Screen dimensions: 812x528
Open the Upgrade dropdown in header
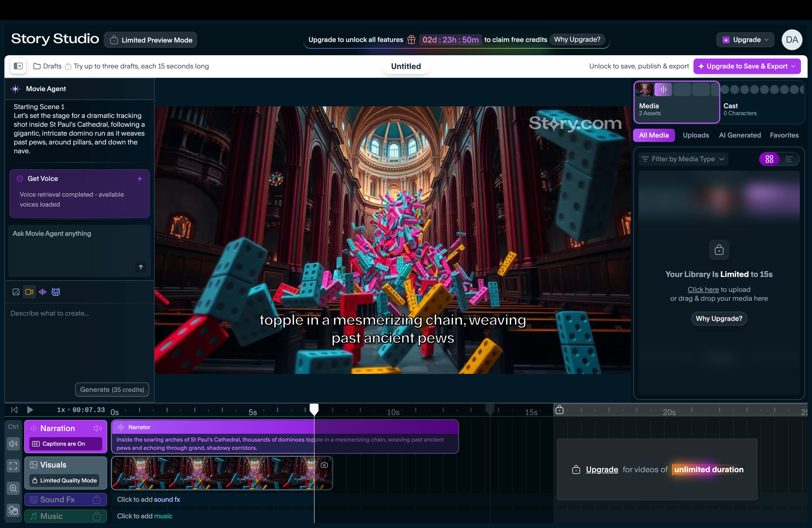tap(745, 39)
